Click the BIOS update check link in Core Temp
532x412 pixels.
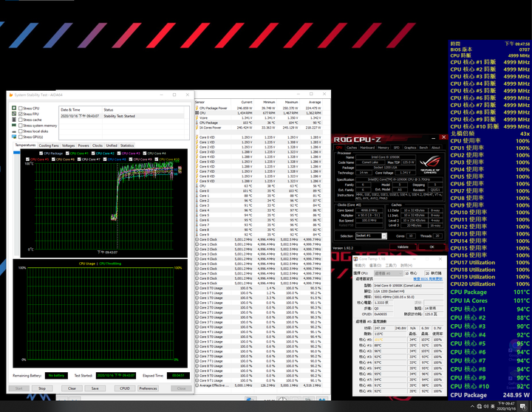click(428, 279)
